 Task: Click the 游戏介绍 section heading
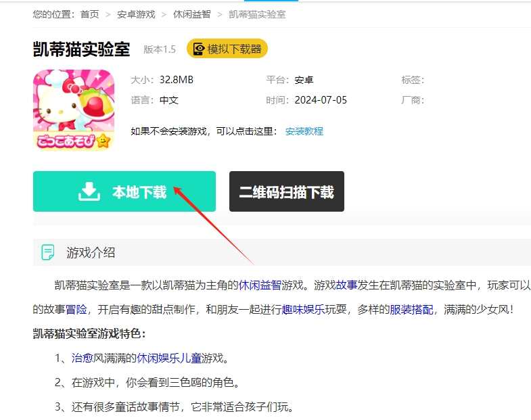click(x=91, y=252)
